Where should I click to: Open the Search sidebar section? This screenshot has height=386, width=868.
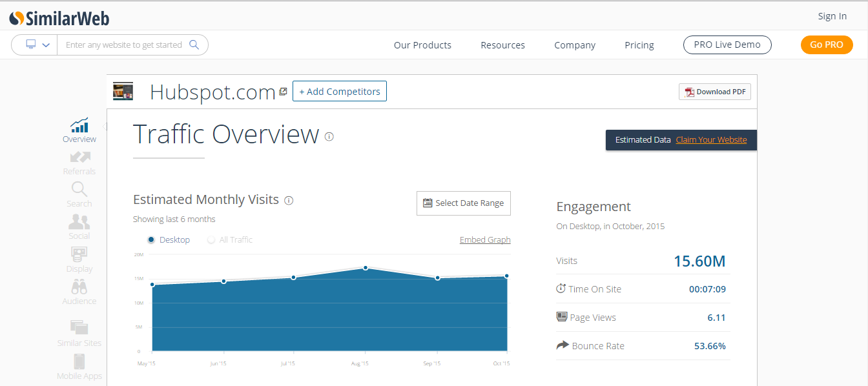(x=79, y=195)
